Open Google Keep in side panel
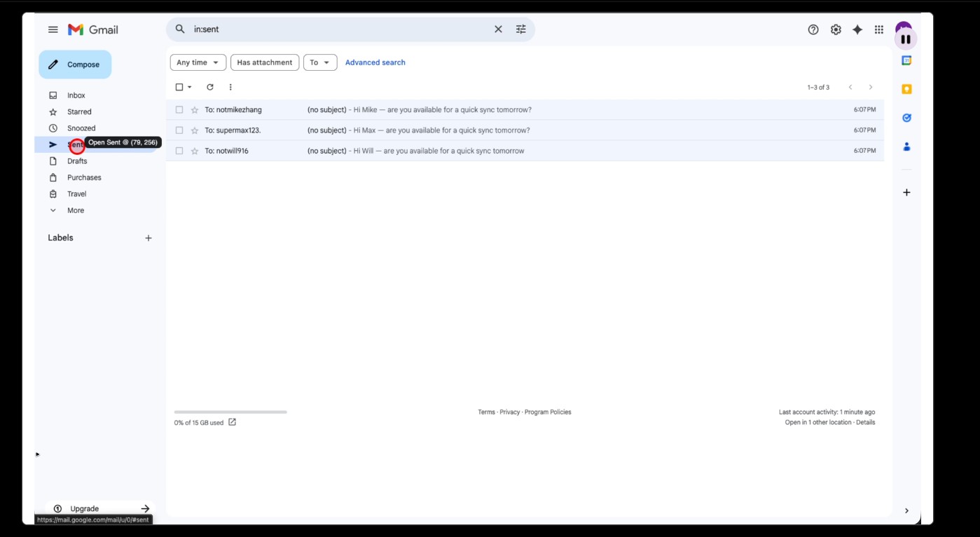Image resolution: width=980 pixels, height=537 pixels. coord(906,89)
